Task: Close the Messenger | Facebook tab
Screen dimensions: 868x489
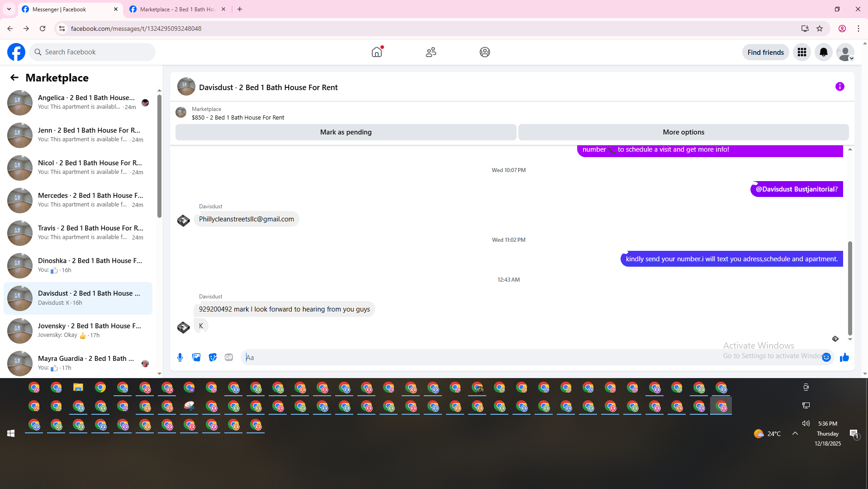Action: point(116,9)
